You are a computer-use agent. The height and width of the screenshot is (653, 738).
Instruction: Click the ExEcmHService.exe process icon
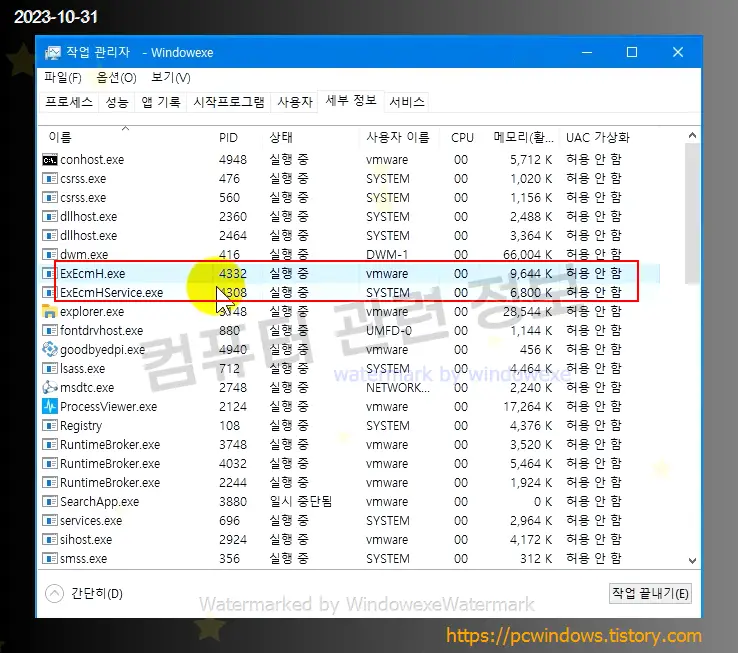pos(49,292)
